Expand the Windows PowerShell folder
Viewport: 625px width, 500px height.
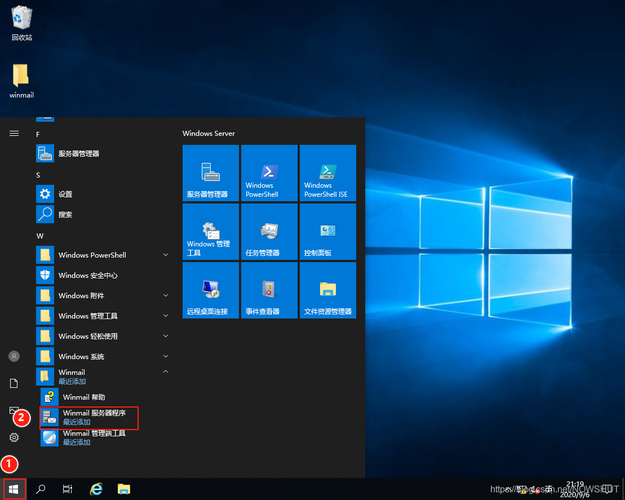pyautogui.click(x=103, y=255)
